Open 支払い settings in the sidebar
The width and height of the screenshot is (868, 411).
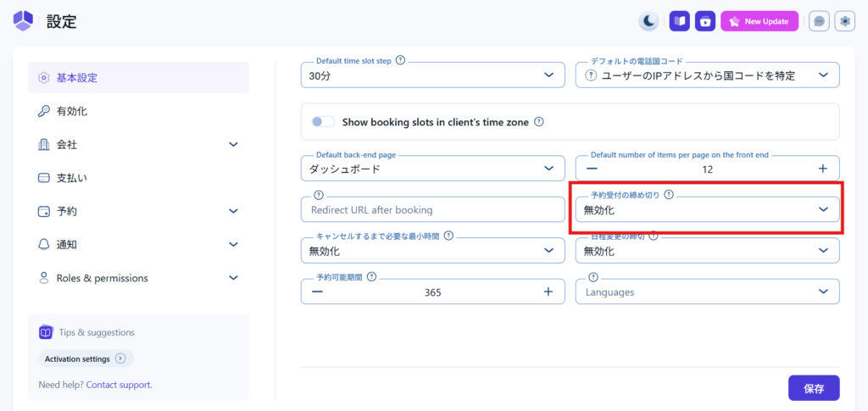click(72, 178)
